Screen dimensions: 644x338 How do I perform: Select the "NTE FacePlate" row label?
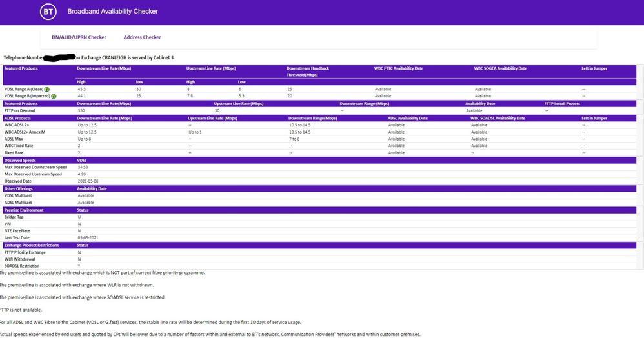pyautogui.click(x=17, y=231)
